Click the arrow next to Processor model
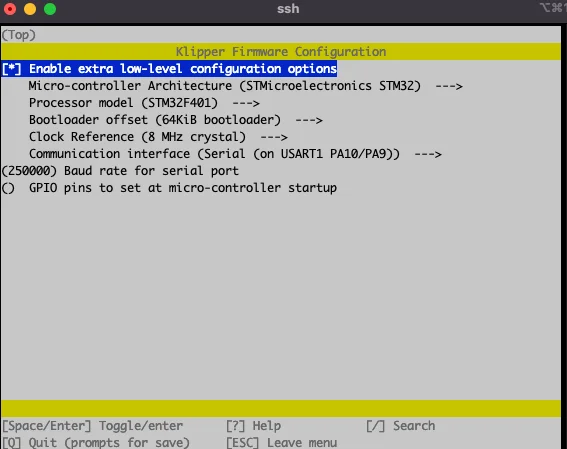 click(x=246, y=103)
